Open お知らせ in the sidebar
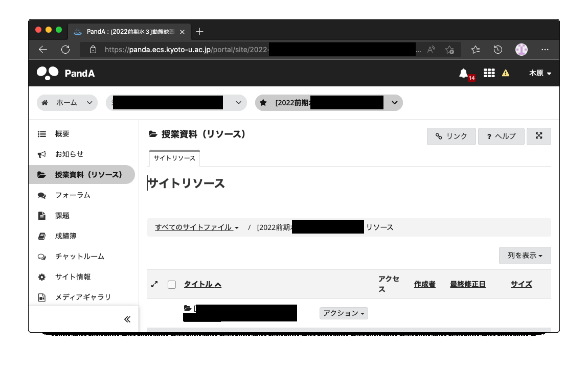This screenshot has width=588, height=370. pyautogui.click(x=70, y=154)
